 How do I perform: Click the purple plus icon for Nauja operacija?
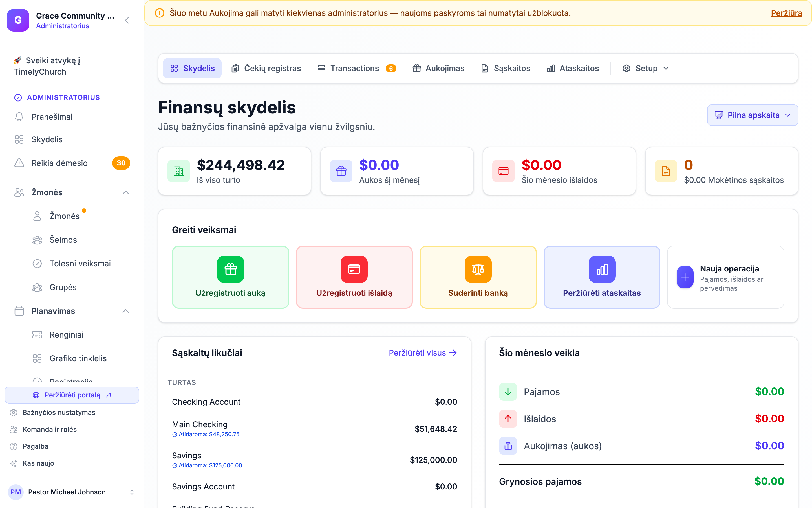685,277
